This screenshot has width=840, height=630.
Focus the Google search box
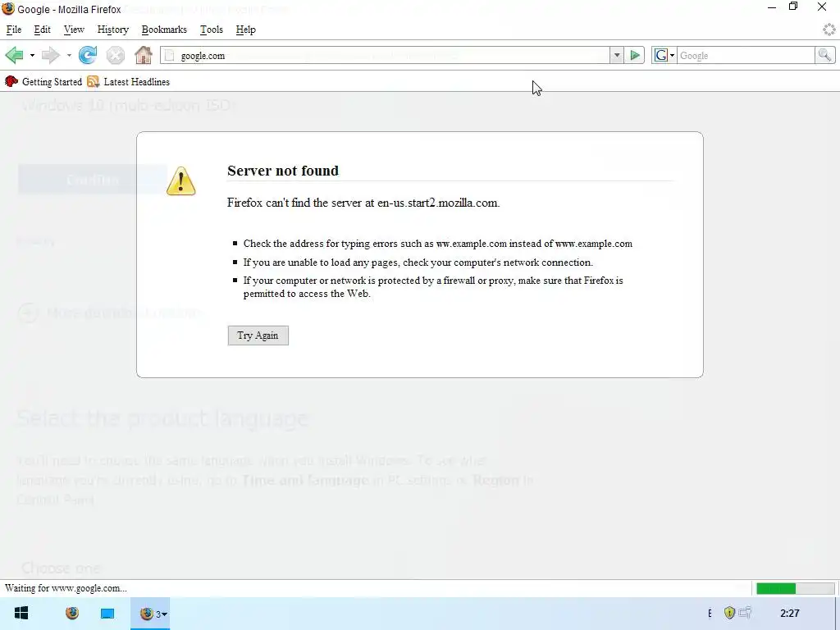coord(746,56)
